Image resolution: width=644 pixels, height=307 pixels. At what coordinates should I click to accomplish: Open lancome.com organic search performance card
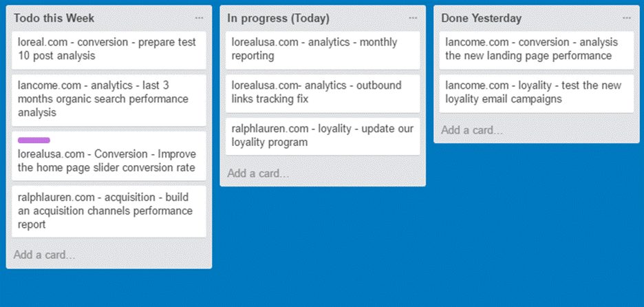click(109, 99)
